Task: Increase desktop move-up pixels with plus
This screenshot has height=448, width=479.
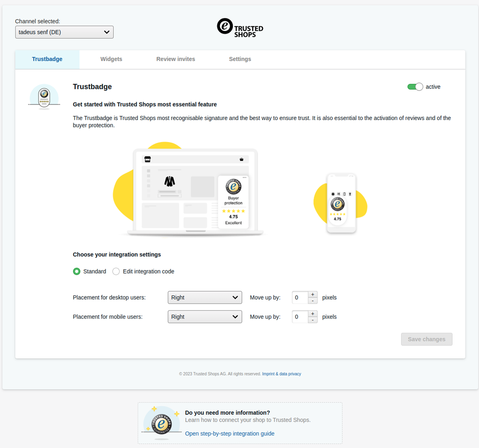Action: (313, 294)
